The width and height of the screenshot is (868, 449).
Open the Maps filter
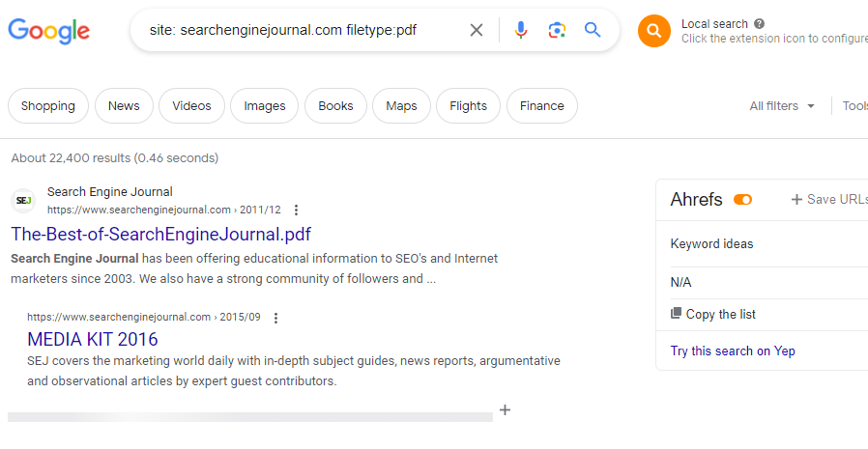point(401,106)
